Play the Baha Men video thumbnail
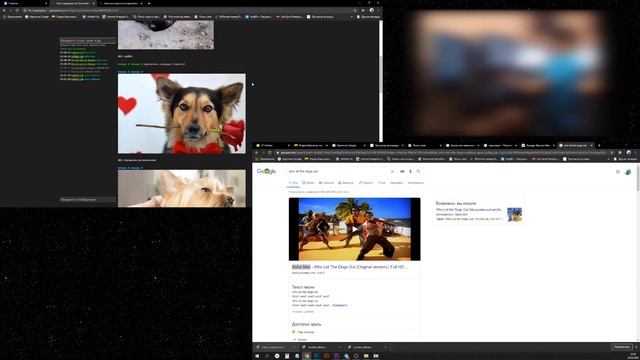This screenshot has width=640, height=360. pyautogui.click(x=354, y=229)
